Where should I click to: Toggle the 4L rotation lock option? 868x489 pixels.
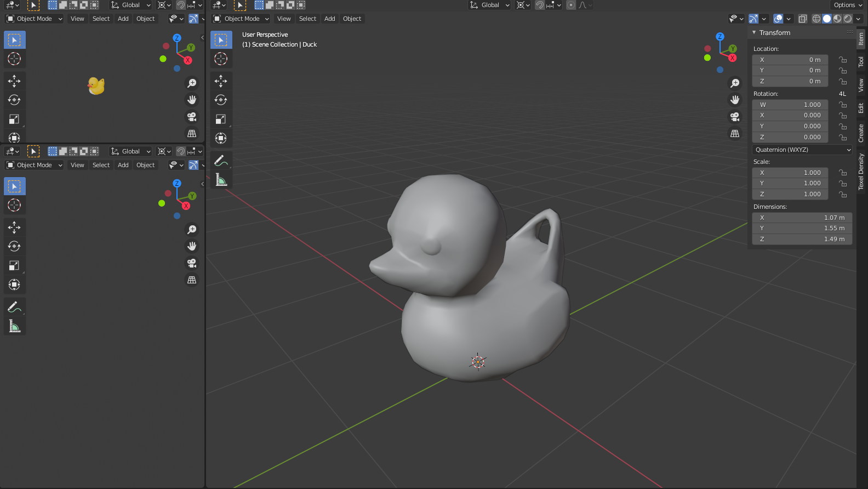click(x=842, y=94)
